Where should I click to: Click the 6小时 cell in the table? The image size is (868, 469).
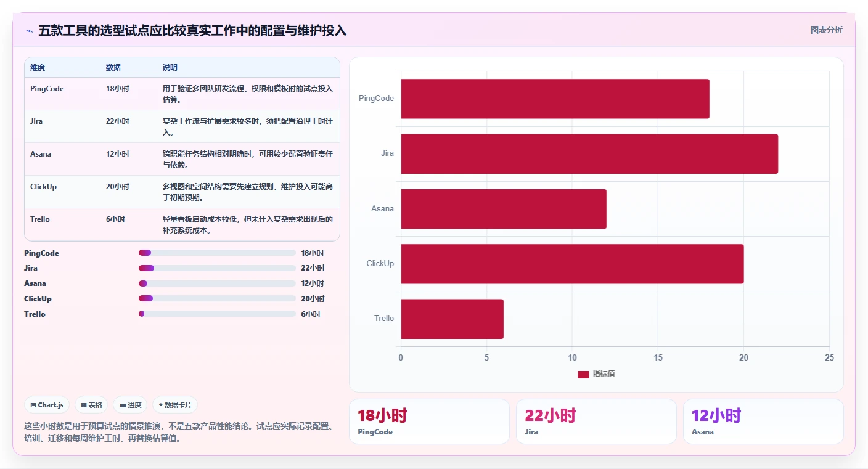[115, 219]
